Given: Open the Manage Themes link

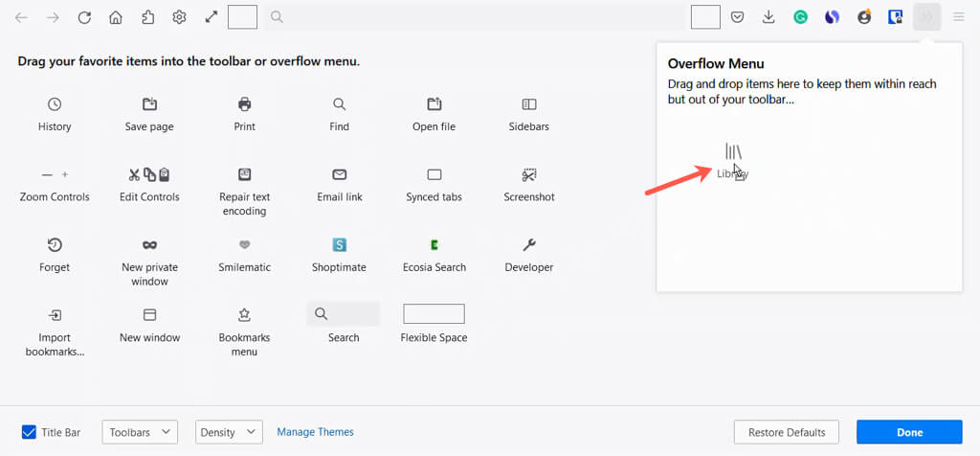Looking at the screenshot, I should [x=315, y=432].
